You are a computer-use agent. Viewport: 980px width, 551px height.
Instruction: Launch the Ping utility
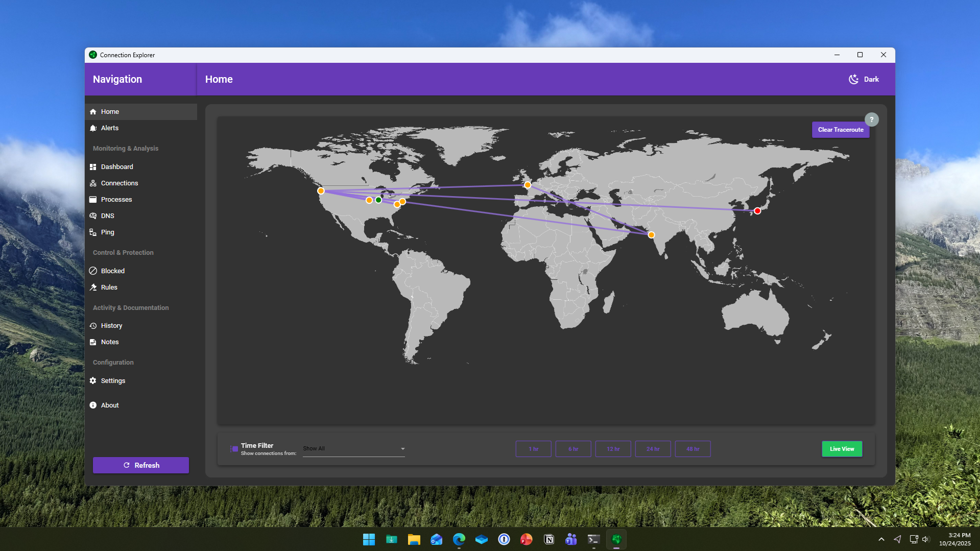click(93, 232)
